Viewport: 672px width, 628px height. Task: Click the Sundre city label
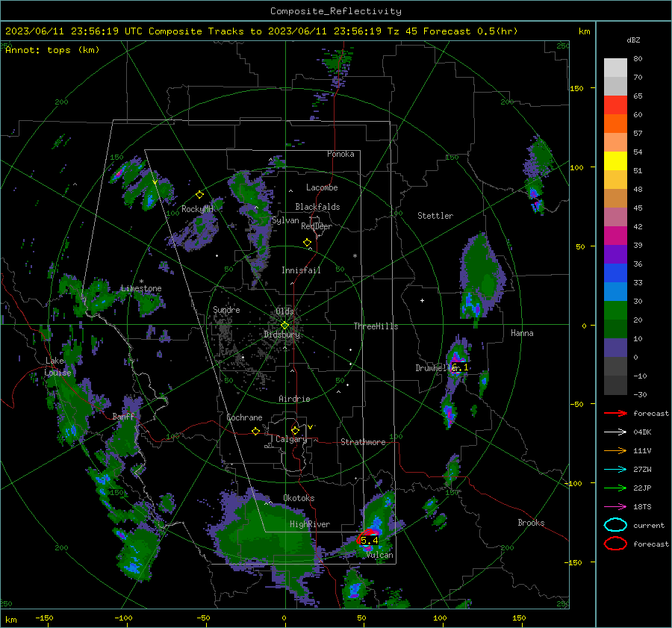click(226, 309)
